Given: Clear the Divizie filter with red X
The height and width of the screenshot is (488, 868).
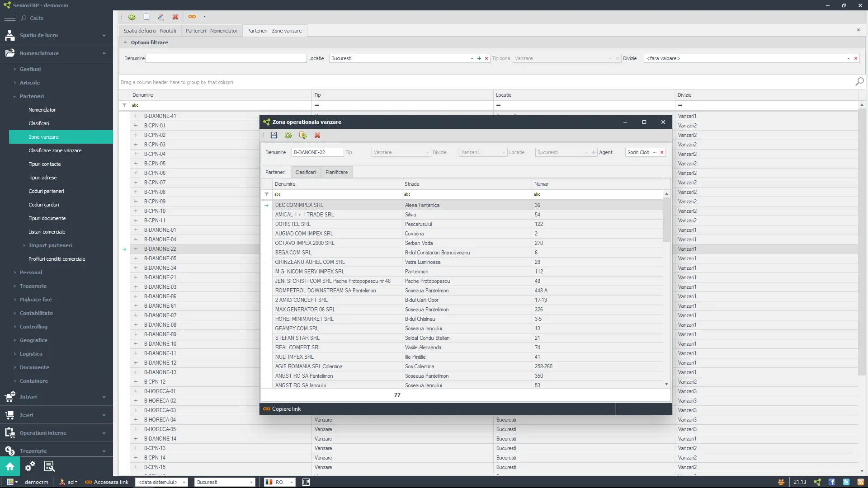Looking at the screenshot, I should (856, 58).
